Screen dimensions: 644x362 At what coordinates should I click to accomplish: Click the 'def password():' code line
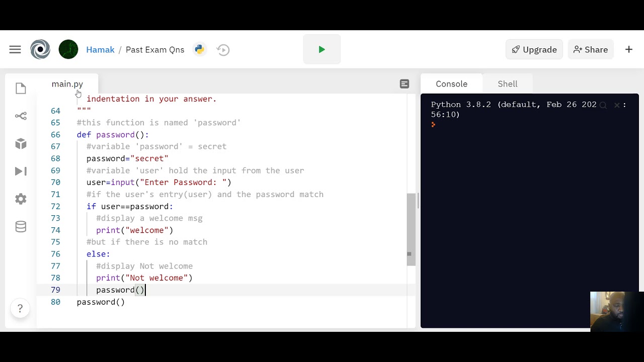113,135
